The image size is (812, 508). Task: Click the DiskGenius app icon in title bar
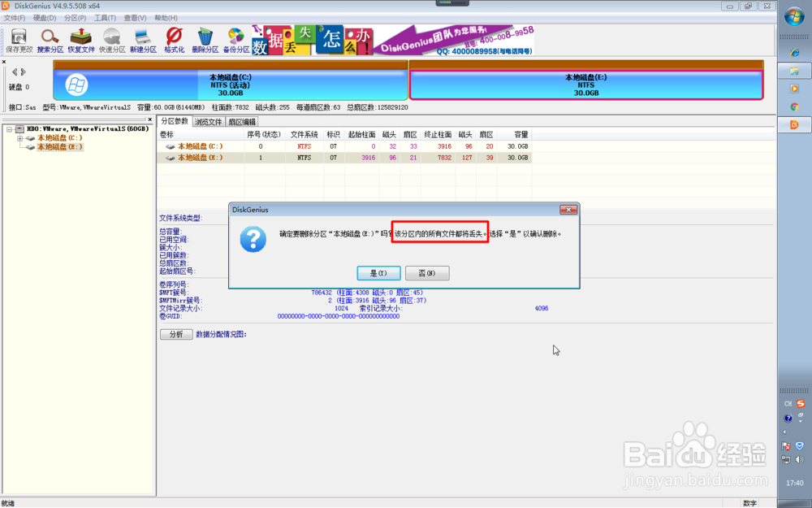pyautogui.click(x=5, y=6)
